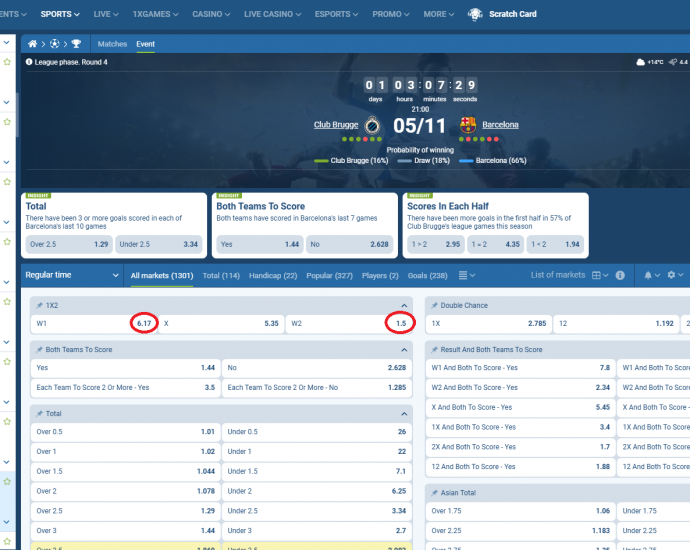The image size is (690, 550).
Task: Click the weather cloud icon
Action: point(641,62)
